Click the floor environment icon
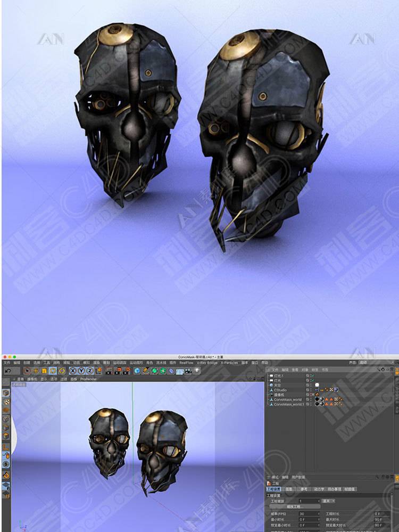The image size is (399, 532). tap(180, 371)
